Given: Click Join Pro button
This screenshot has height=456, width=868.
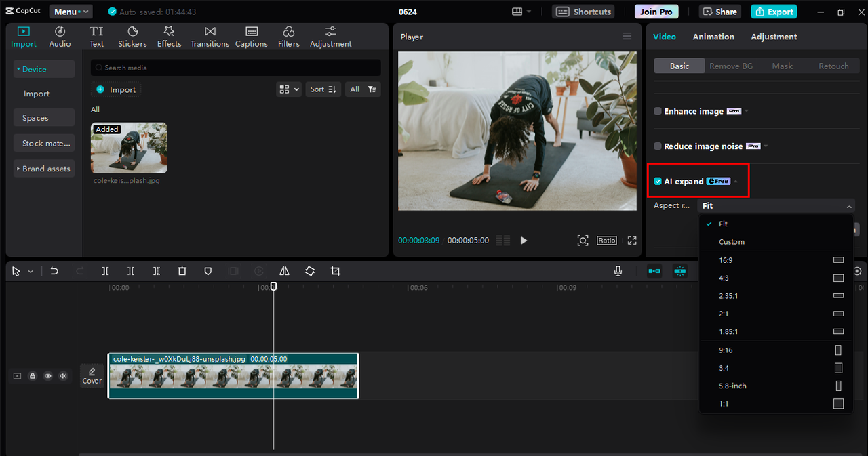Looking at the screenshot, I should (x=656, y=12).
